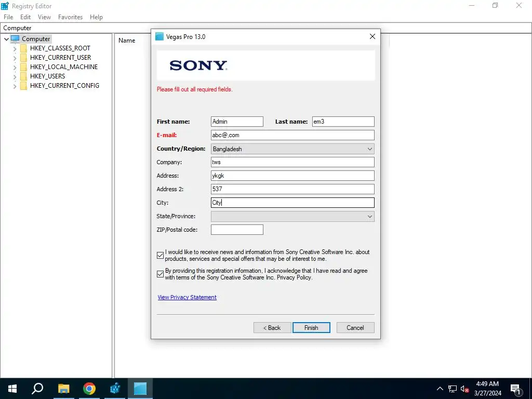Expand the HKEY_CURRENT_USER node
Image resolution: width=532 pixels, height=399 pixels.
coord(15,58)
